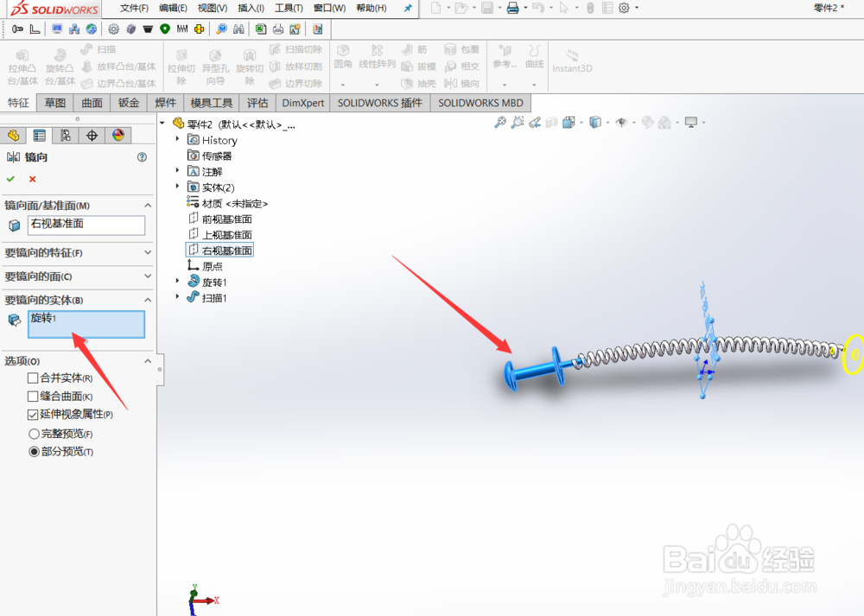
Task: Open the DisplayManager color ball tab icon
Action: pos(118,136)
